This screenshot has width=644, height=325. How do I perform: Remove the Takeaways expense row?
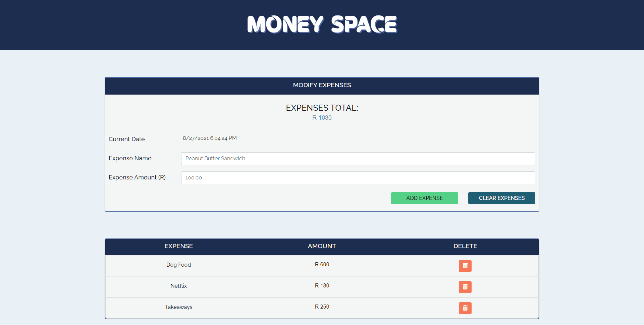click(x=465, y=308)
